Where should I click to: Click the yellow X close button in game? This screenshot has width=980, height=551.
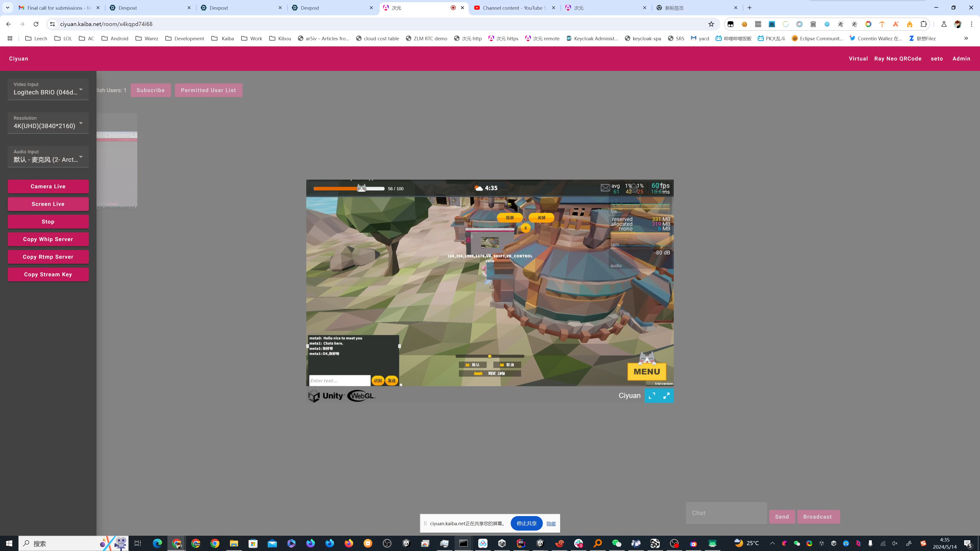pos(525,228)
